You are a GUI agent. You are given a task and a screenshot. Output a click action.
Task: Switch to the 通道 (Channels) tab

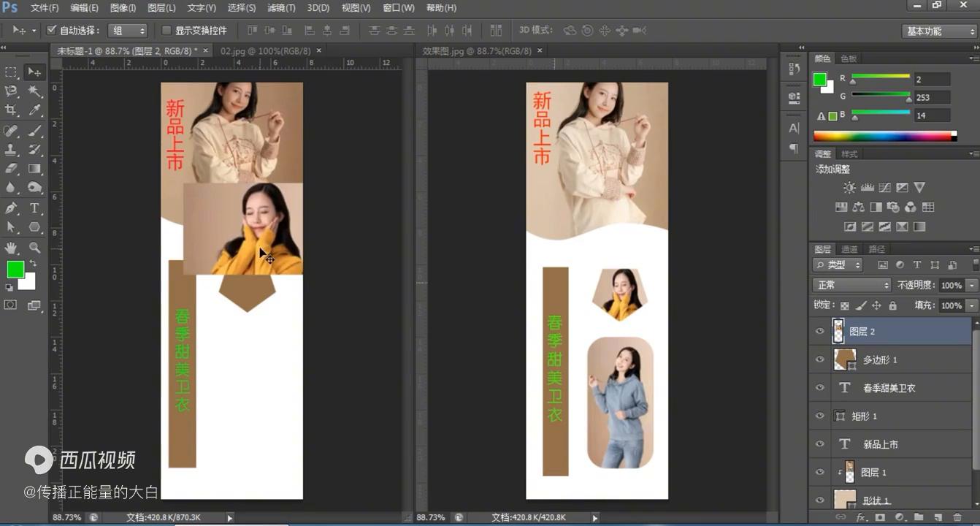[849, 248]
